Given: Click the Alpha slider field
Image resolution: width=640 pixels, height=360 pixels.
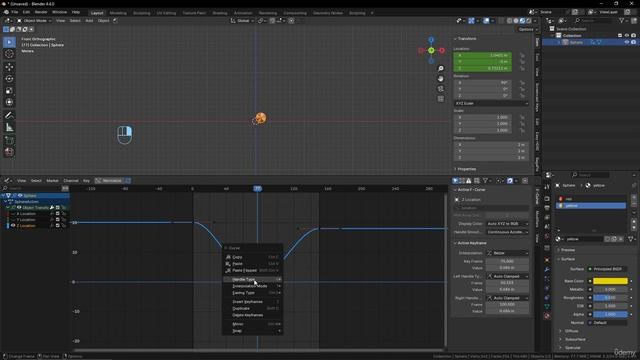Looking at the screenshot, I should [610, 314].
